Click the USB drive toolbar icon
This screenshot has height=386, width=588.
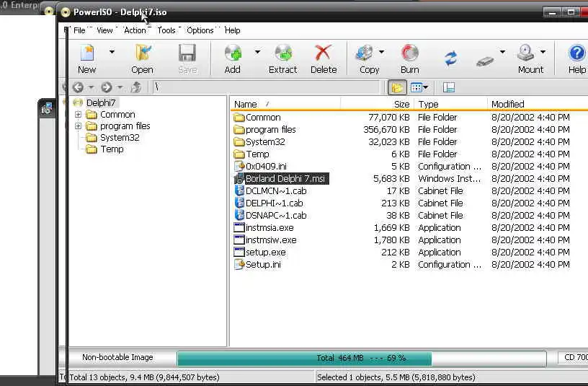tap(485, 61)
